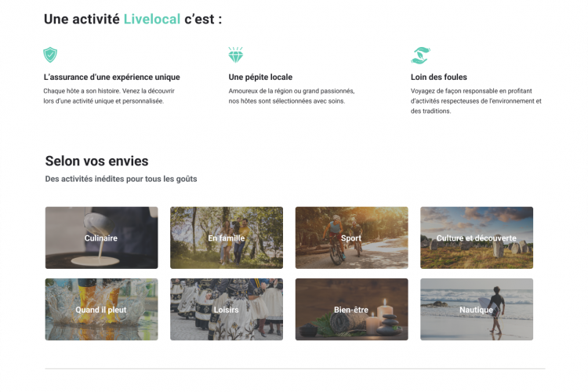
Task: Click the Chaque hôte a son histoire text
Action: [x=109, y=96]
